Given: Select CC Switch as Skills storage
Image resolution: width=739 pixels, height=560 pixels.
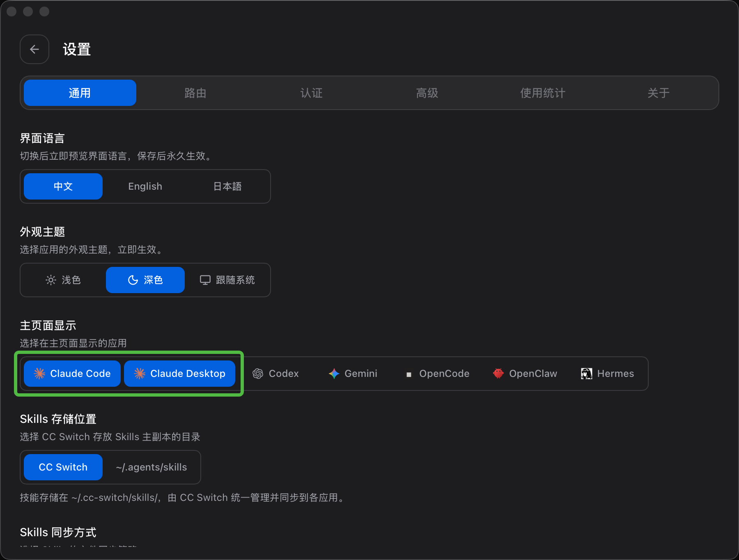Looking at the screenshot, I should pyautogui.click(x=63, y=467).
